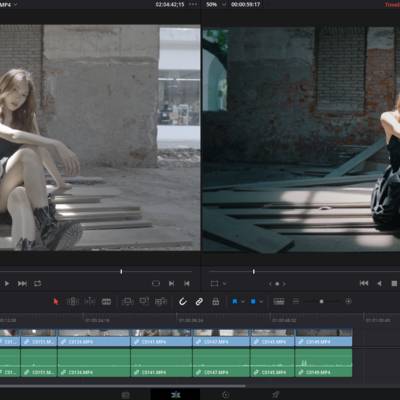
Task: Toggle Position Lock padlock icon
Action: [216, 301]
